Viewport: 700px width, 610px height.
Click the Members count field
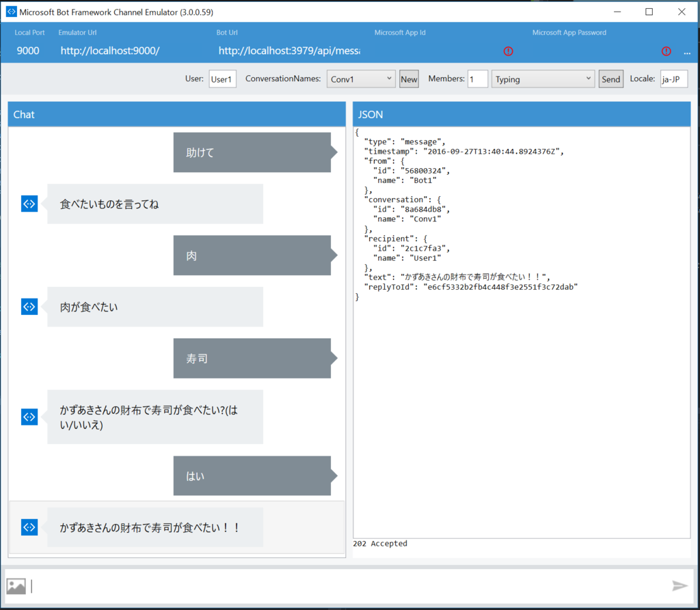[x=477, y=79]
